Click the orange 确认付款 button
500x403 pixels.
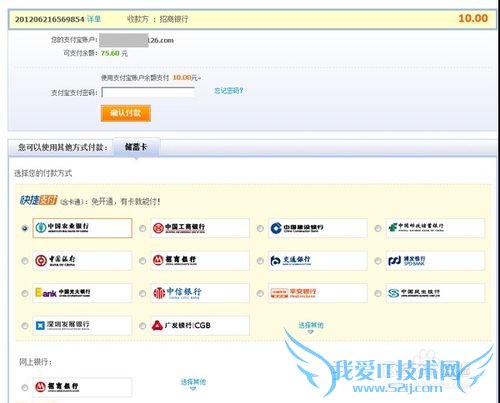click(126, 113)
